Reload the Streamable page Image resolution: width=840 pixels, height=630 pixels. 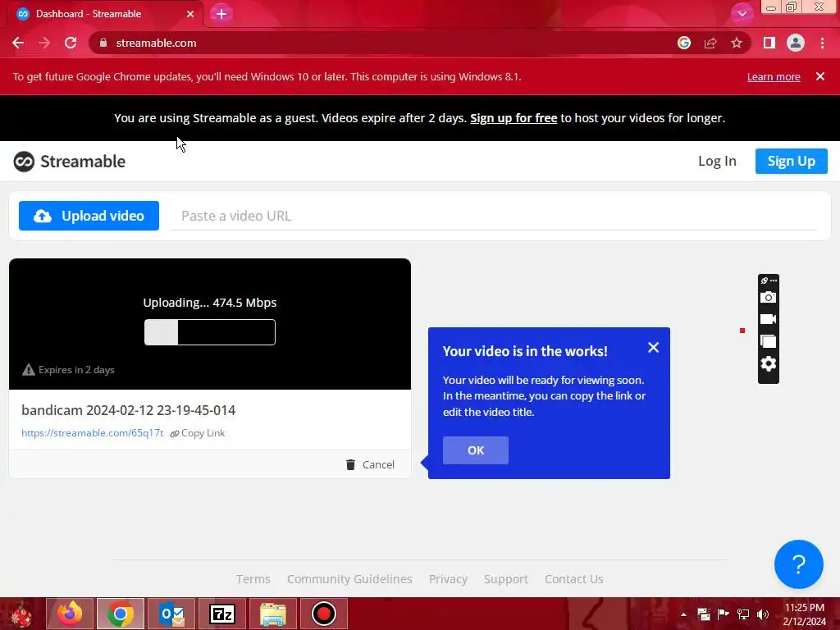tap(71, 43)
